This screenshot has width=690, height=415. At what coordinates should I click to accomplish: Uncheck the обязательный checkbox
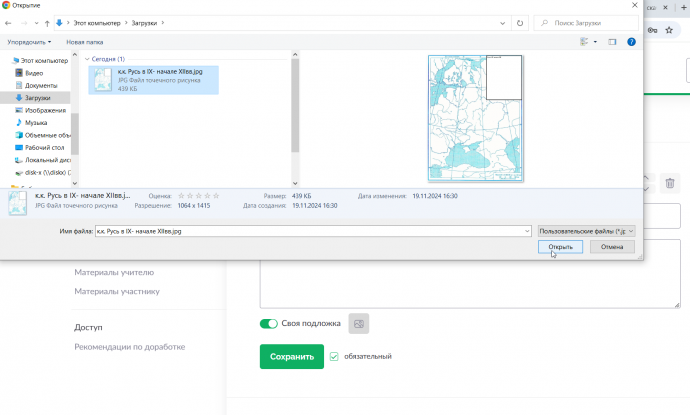(x=334, y=356)
